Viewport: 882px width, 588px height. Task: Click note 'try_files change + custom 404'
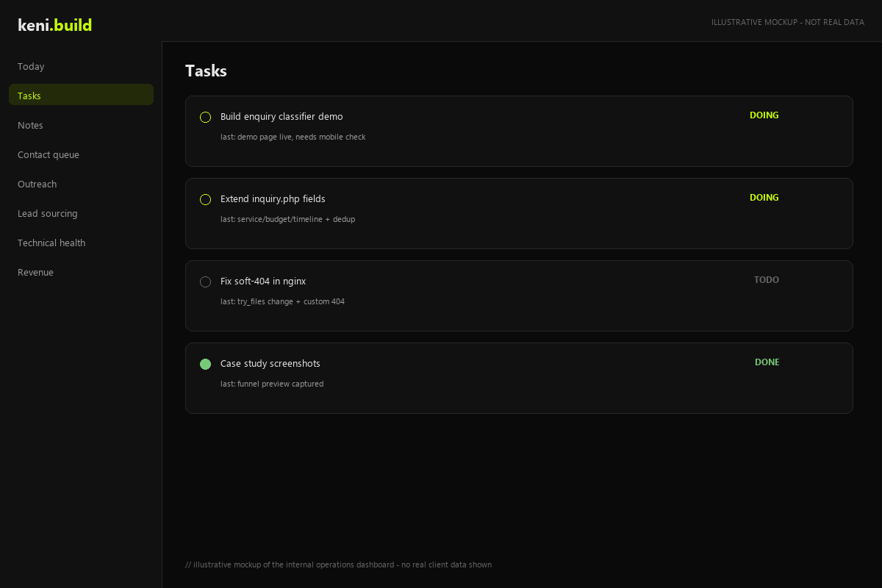click(291, 302)
